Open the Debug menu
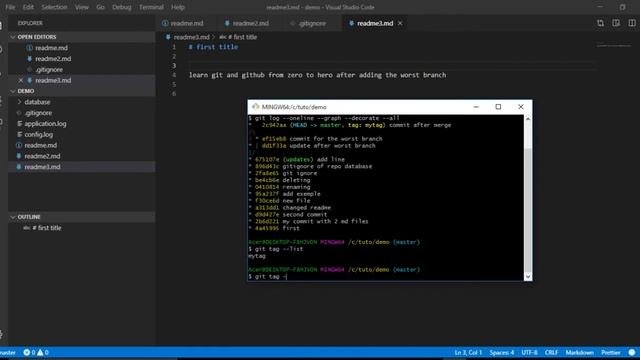This screenshot has height=360, width=640. click(122, 7)
